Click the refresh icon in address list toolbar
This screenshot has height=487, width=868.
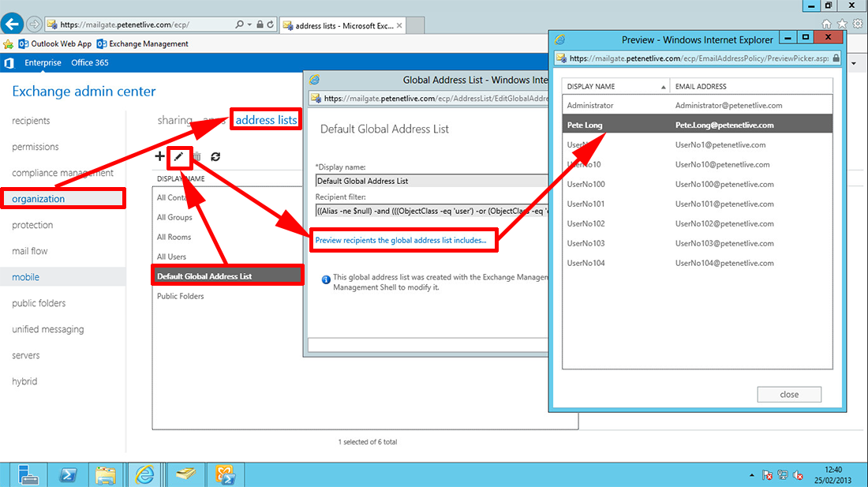pos(215,156)
